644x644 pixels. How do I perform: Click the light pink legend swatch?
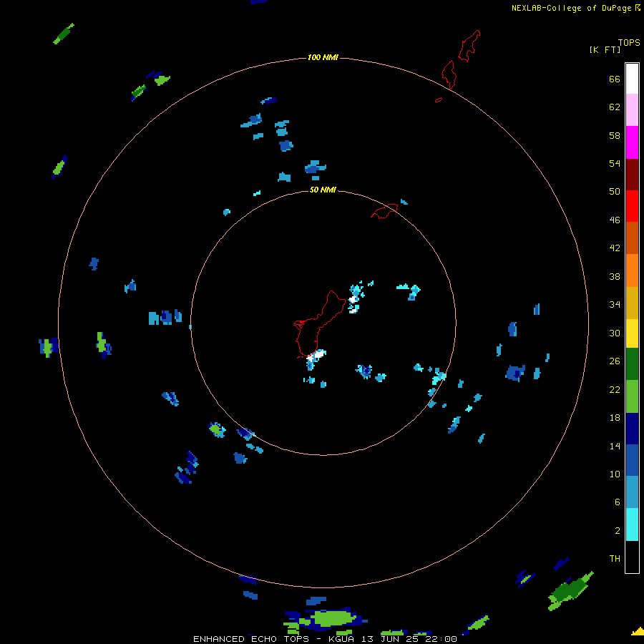pos(632,109)
